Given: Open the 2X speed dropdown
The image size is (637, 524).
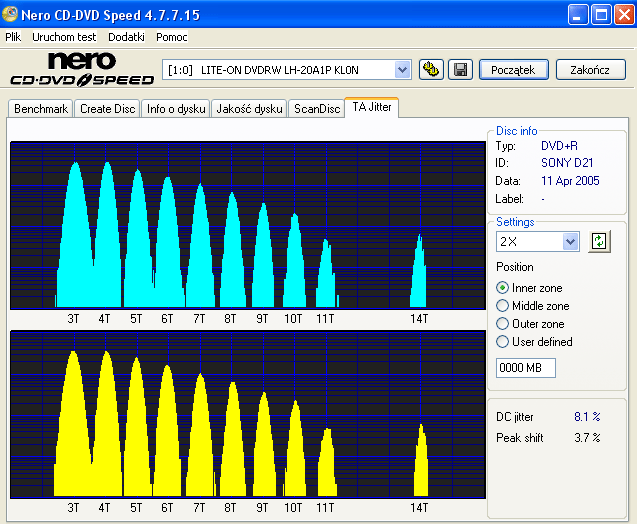Looking at the screenshot, I should tap(570, 242).
